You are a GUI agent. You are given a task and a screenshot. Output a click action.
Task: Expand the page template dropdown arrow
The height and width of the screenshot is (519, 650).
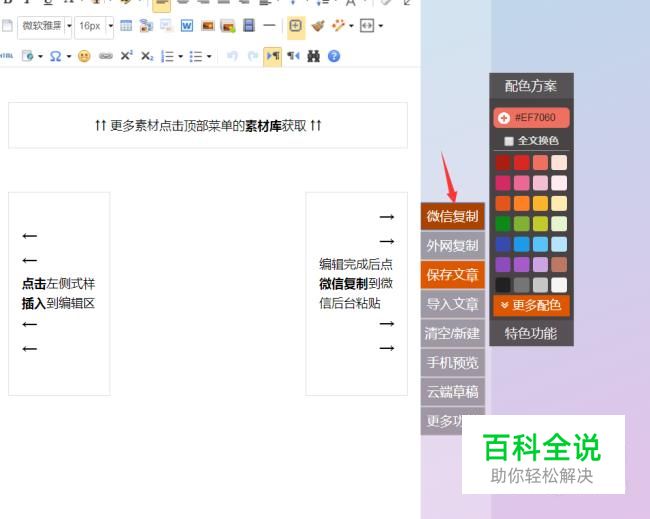(40, 56)
